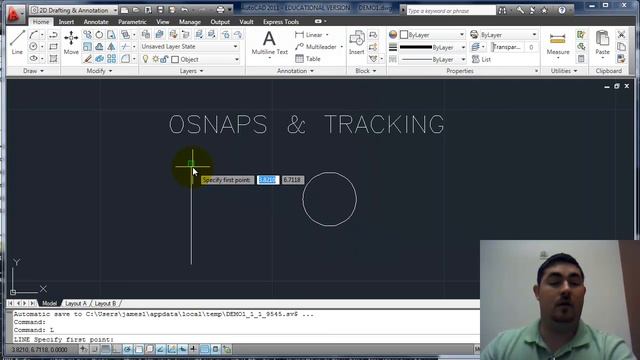640x360 pixels.
Task: Activate the Move tool
Action: pos(71,42)
